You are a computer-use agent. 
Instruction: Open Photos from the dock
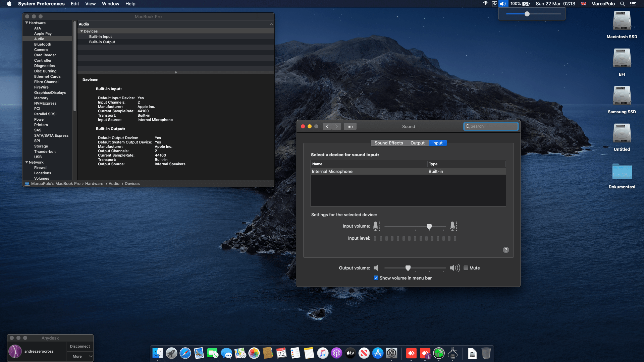tap(254, 353)
